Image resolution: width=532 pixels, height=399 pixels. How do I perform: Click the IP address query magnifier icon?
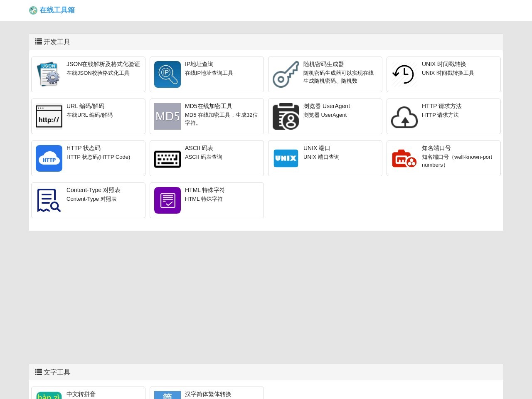[x=167, y=74]
